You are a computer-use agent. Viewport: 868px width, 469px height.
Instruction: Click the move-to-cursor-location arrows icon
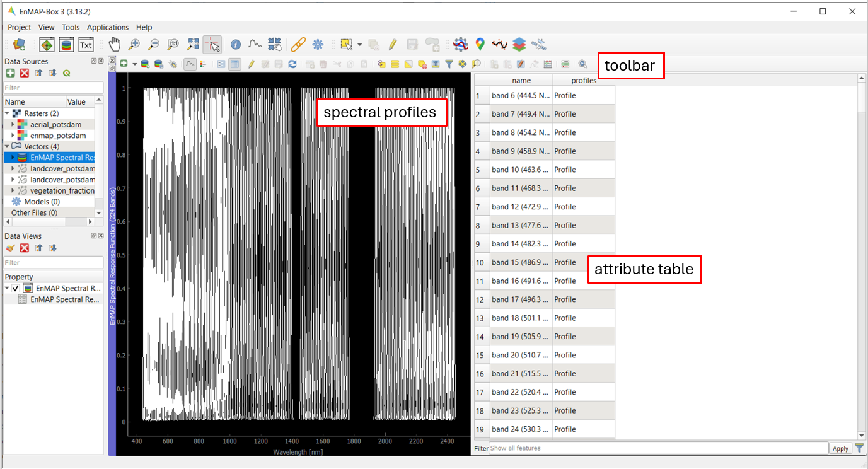pyautogui.click(x=275, y=44)
